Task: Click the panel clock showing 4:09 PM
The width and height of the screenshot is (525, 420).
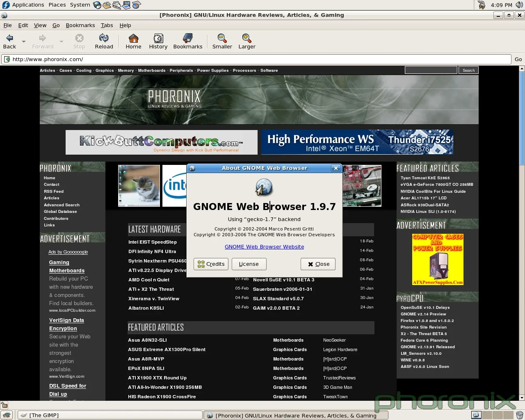Action: (x=501, y=5)
